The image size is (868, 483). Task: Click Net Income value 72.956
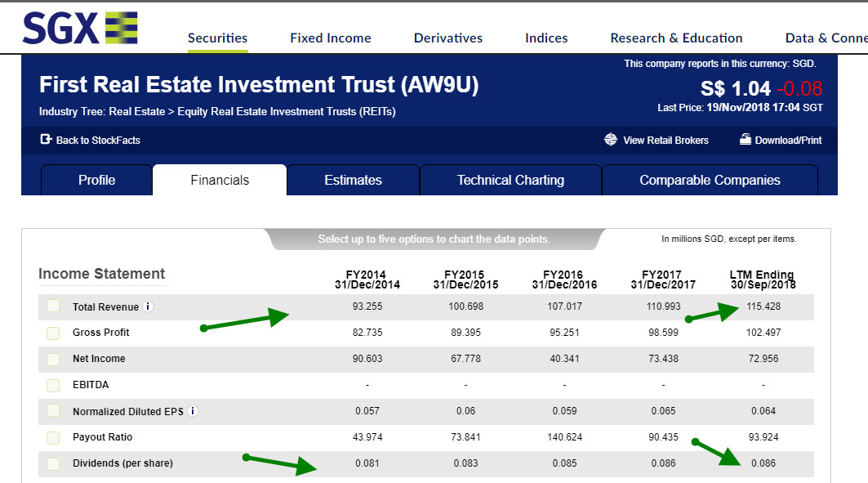tap(763, 359)
